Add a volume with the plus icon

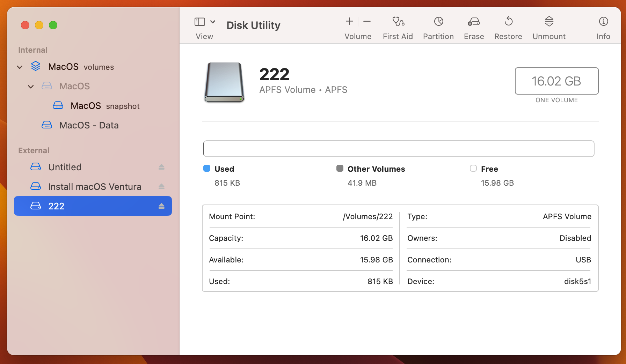[x=349, y=21]
